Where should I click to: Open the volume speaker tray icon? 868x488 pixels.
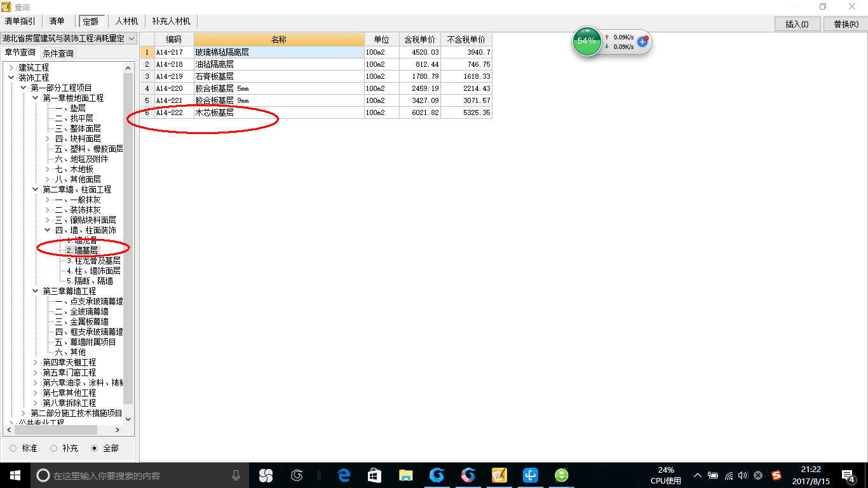(x=743, y=475)
